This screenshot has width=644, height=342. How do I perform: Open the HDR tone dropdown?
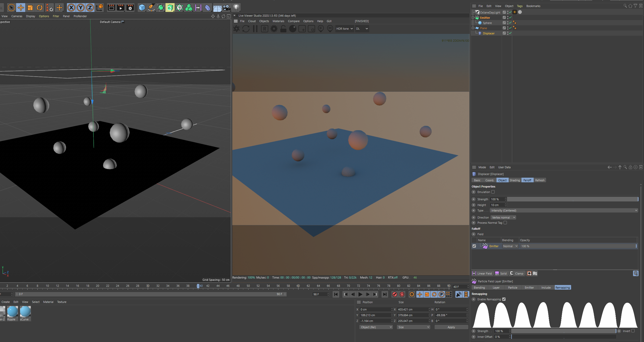344,29
